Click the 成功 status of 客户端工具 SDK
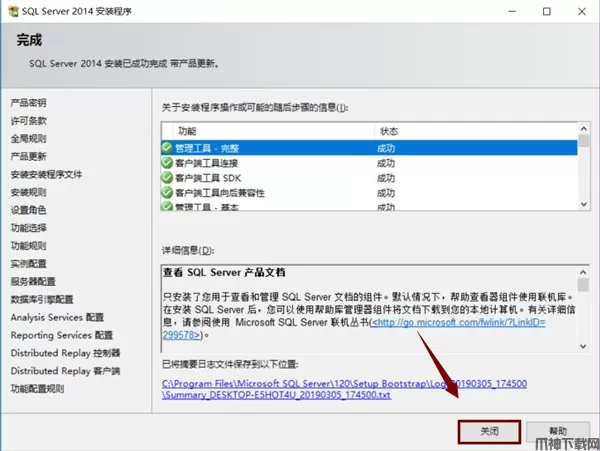This screenshot has width=600, height=451. (386, 178)
